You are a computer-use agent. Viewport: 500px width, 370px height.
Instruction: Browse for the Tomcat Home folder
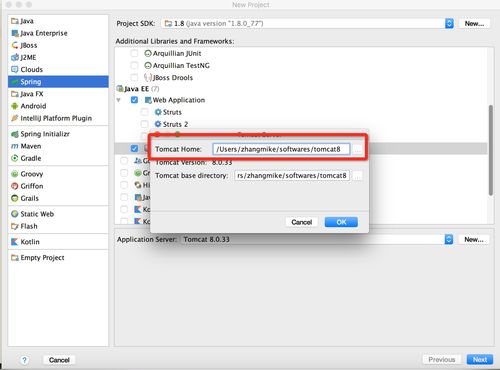357,149
